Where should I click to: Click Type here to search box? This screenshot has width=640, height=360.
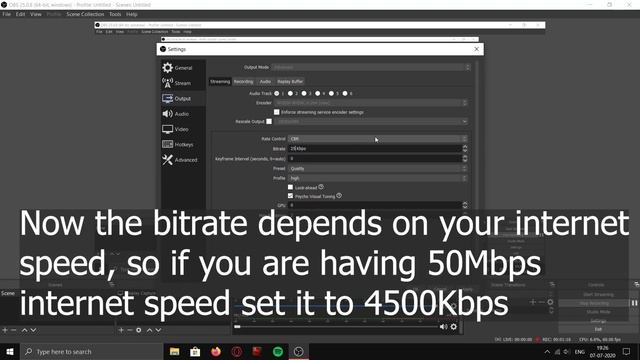coord(91,351)
